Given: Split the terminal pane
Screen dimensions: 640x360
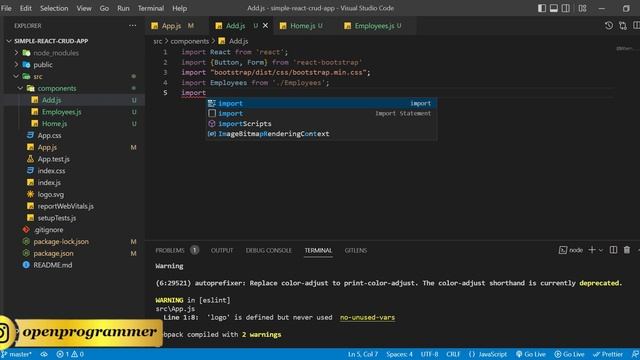Looking at the screenshot, I should pos(613,250).
